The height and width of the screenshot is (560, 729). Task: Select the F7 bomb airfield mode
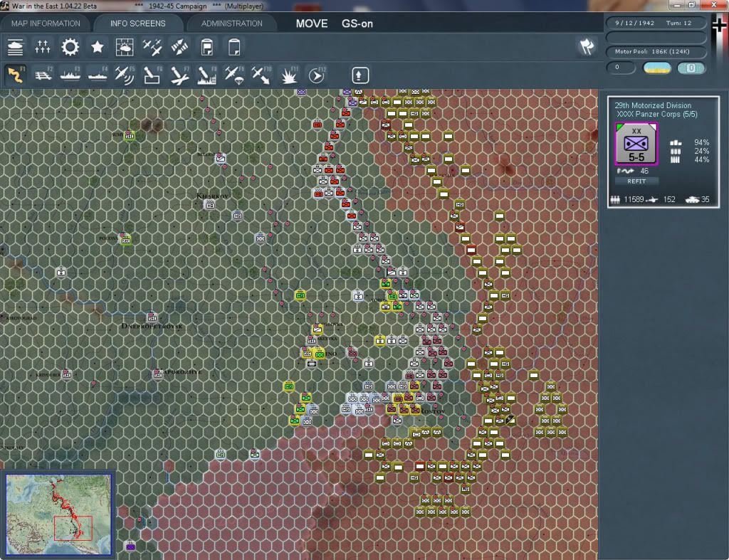coord(179,75)
